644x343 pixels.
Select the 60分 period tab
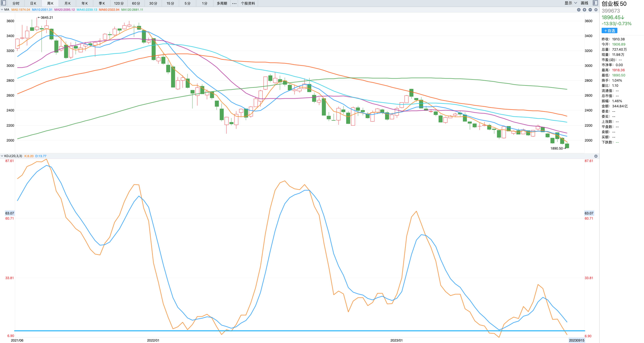point(136,3)
